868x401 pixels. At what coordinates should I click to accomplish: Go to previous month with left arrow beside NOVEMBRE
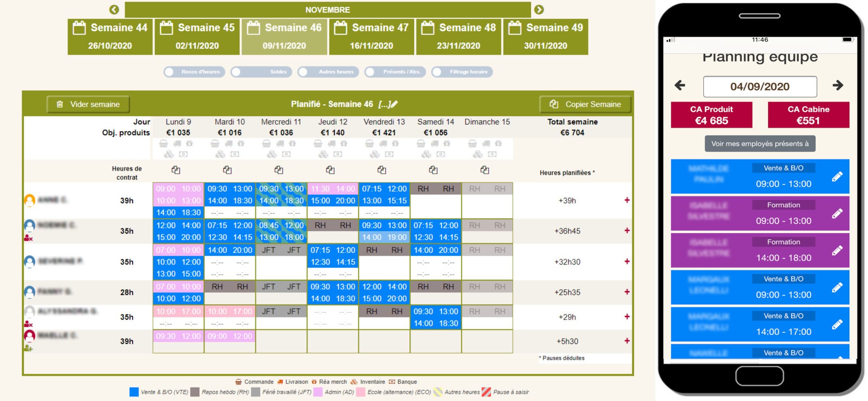114,10
